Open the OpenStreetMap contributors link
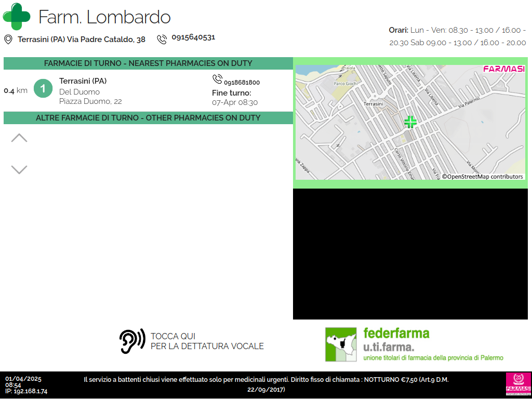 point(483,177)
